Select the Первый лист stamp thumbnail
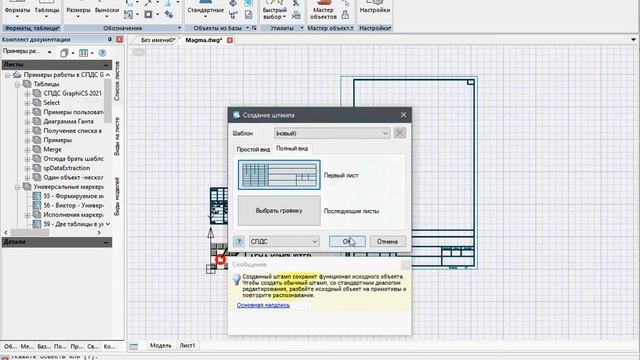Image resolution: width=640 pixels, height=360 pixels. tap(279, 175)
